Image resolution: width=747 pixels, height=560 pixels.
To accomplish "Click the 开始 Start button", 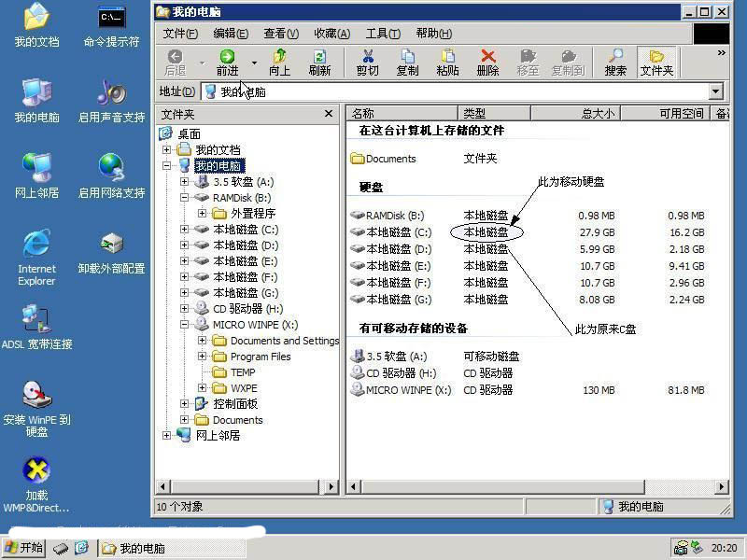I will (x=24, y=548).
